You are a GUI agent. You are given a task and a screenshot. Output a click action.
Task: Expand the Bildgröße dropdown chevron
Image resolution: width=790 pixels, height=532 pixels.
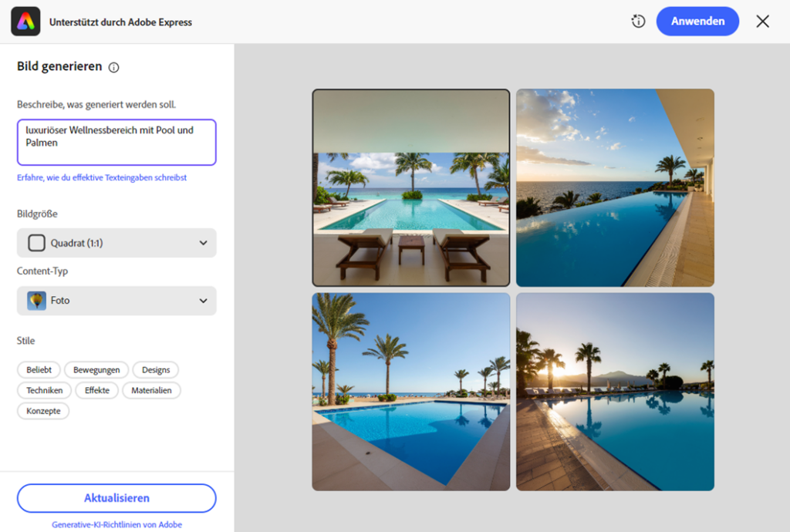tap(203, 243)
